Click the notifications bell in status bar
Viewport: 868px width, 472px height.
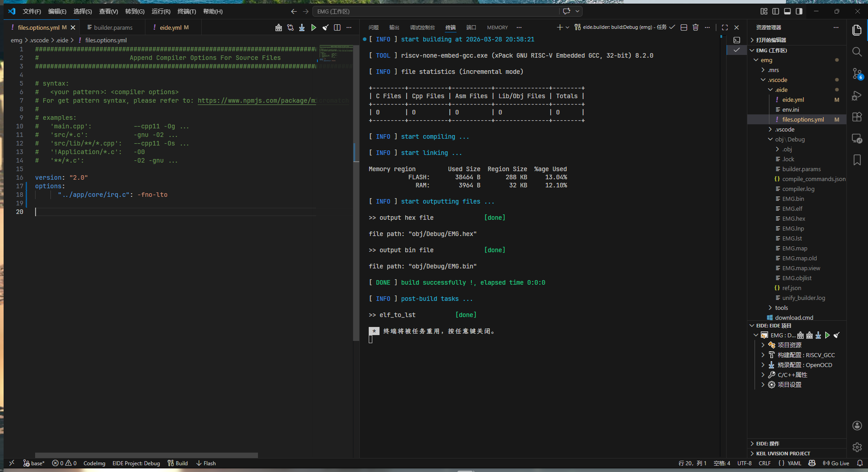(x=859, y=463)
